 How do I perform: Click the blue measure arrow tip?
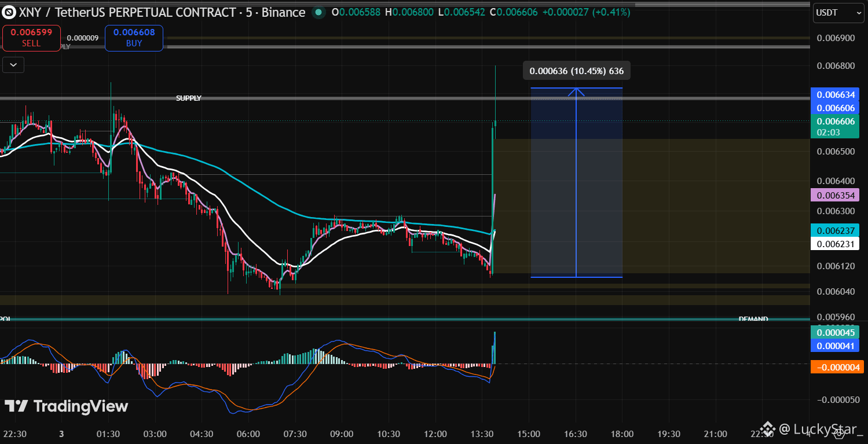coord(576,91)
